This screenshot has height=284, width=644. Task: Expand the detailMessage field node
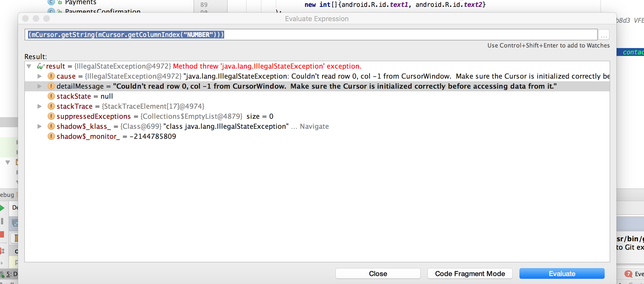point(39,86)
